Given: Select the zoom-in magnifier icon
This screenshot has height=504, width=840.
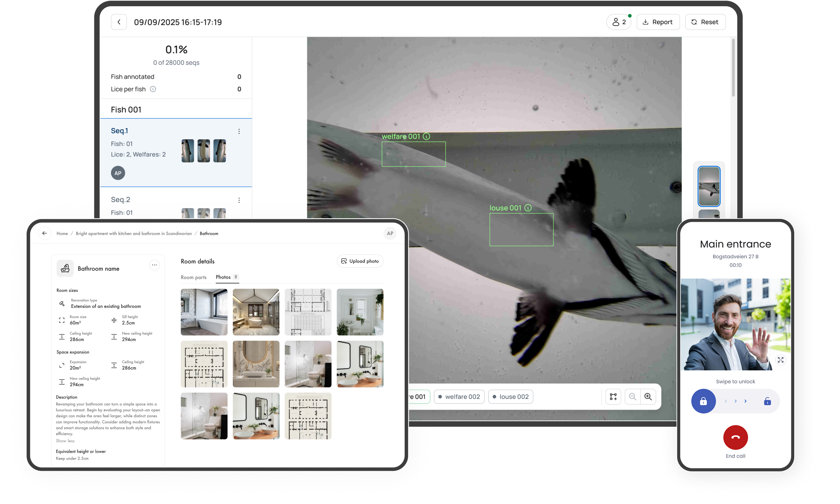Looking at the screenshot, I should 648,397.
